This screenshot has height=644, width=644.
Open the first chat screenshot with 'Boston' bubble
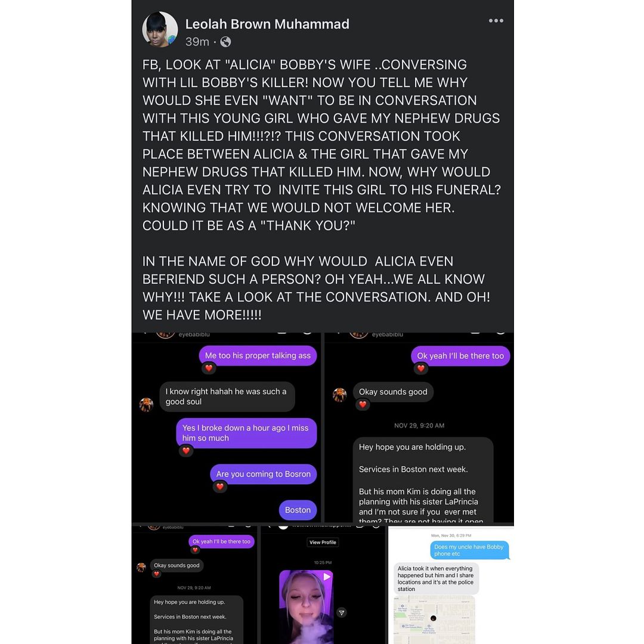point(226,427)
